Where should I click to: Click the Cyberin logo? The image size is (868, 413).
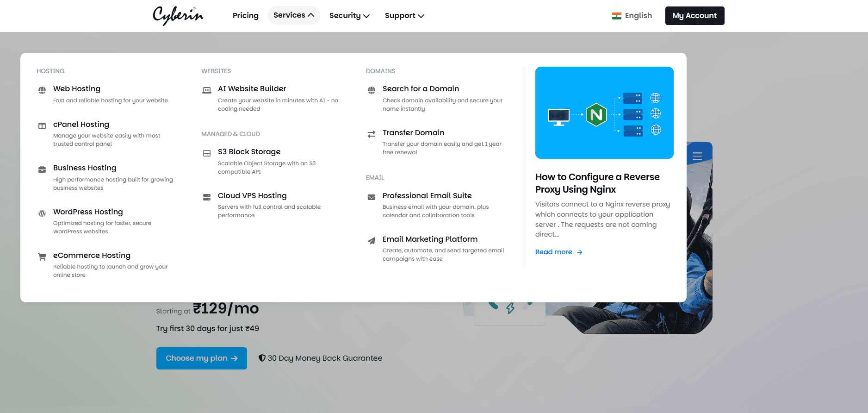pos(178,15)
